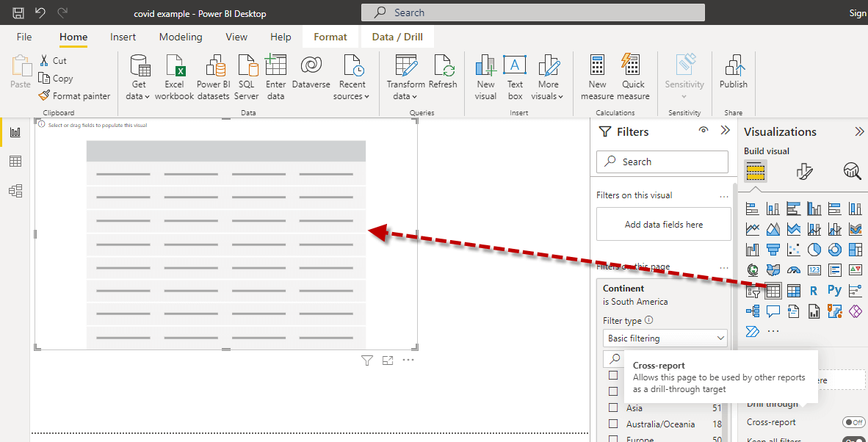
Task: Click the Filters pane search field
Action: [662, 162]
